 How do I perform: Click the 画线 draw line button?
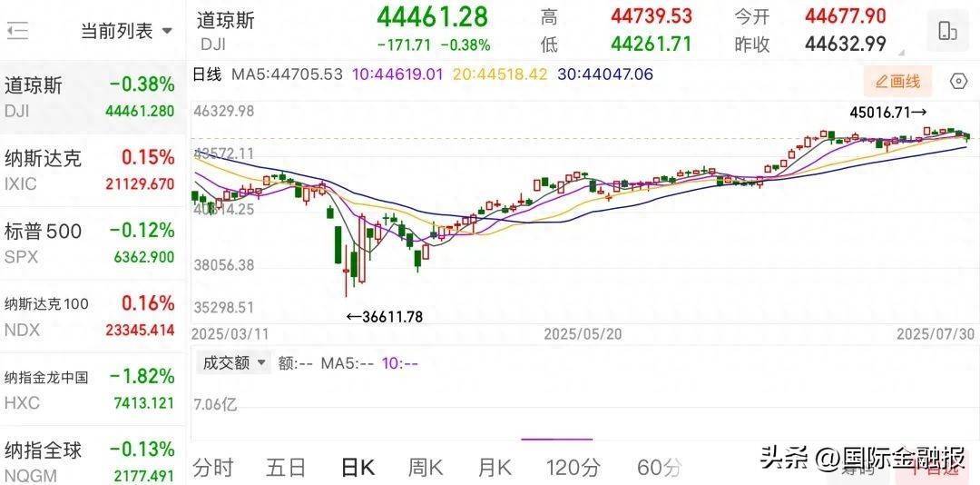897,82
